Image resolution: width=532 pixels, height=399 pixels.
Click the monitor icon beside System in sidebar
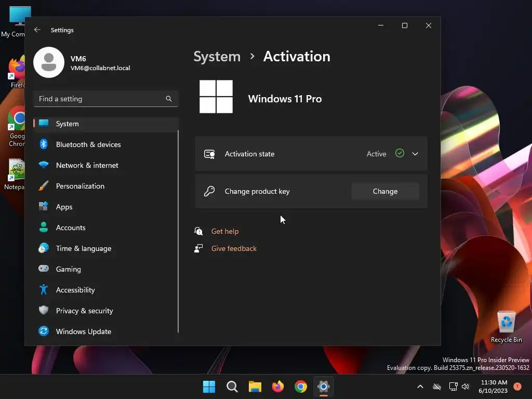(x=44, y=123)
